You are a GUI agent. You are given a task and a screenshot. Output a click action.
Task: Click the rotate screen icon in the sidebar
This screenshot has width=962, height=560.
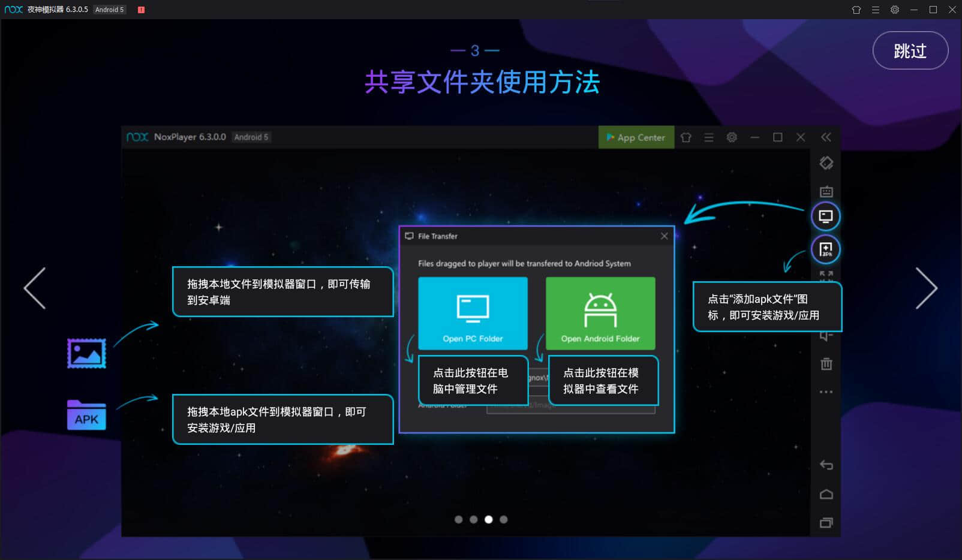click(826, 163)
